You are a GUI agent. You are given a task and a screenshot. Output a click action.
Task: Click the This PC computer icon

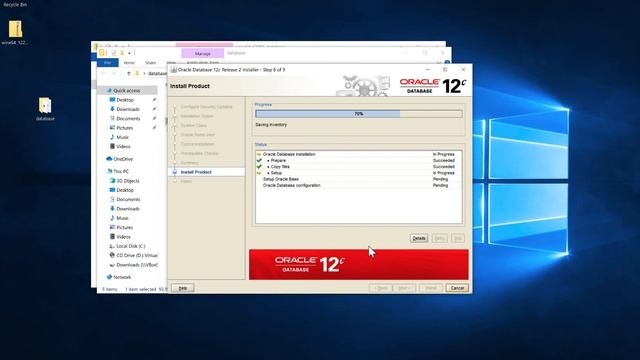point(109,171)
